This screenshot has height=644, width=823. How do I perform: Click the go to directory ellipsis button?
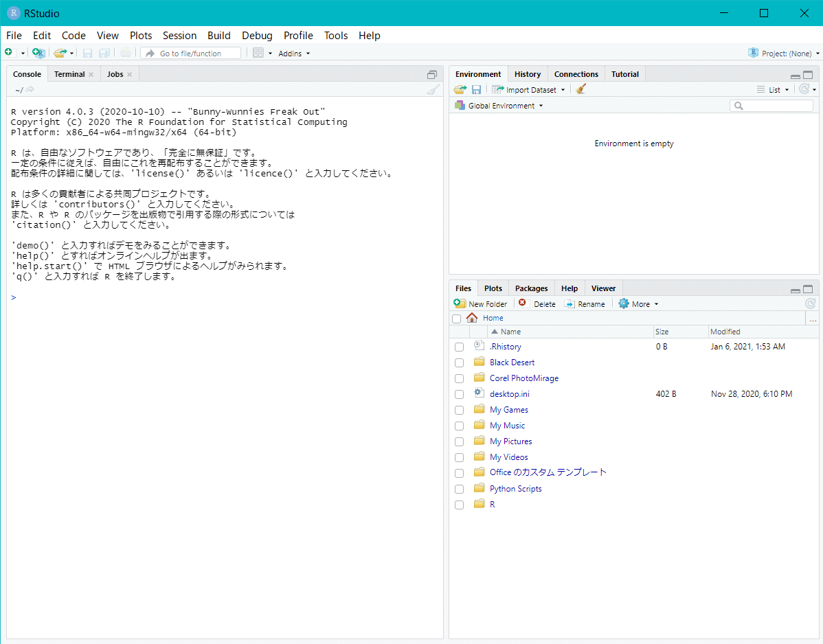coord(813,319)
